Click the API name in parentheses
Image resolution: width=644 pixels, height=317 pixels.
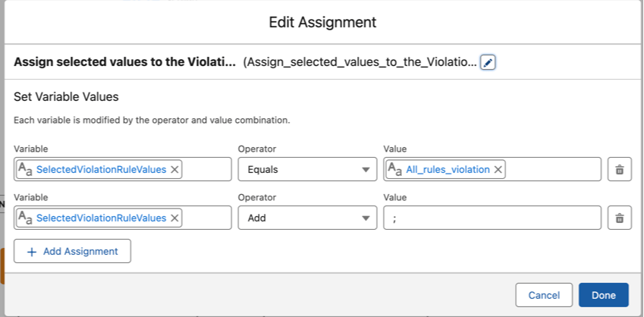(x=360, y=62)
